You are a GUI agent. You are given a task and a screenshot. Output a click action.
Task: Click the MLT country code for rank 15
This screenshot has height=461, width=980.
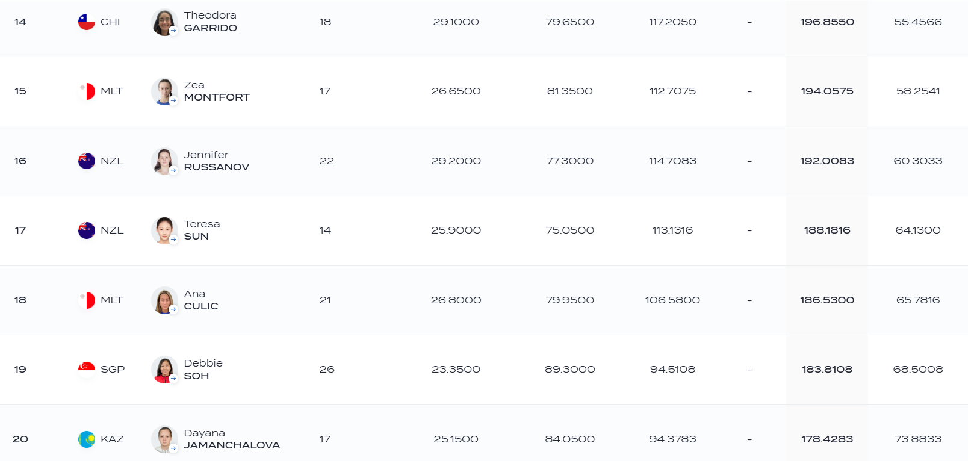[111, 91]
